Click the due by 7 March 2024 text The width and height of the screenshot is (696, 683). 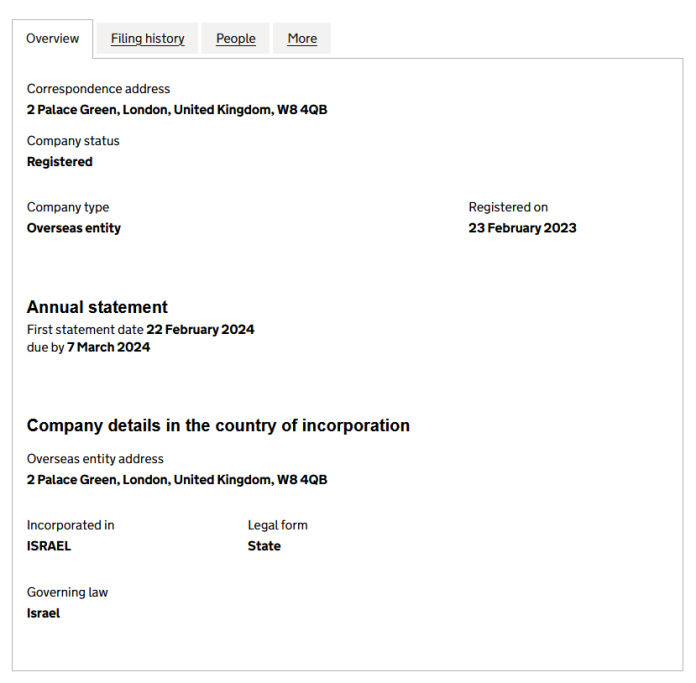coord(88,347)
